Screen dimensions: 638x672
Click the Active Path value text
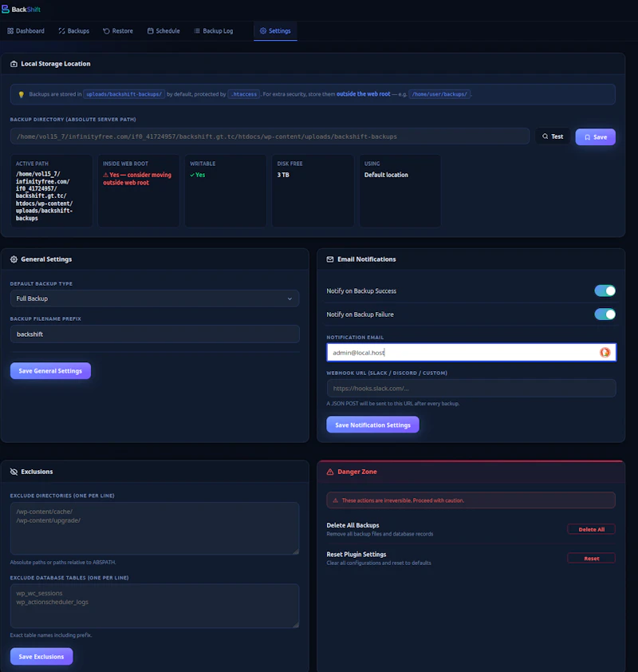tap(44, 196)
